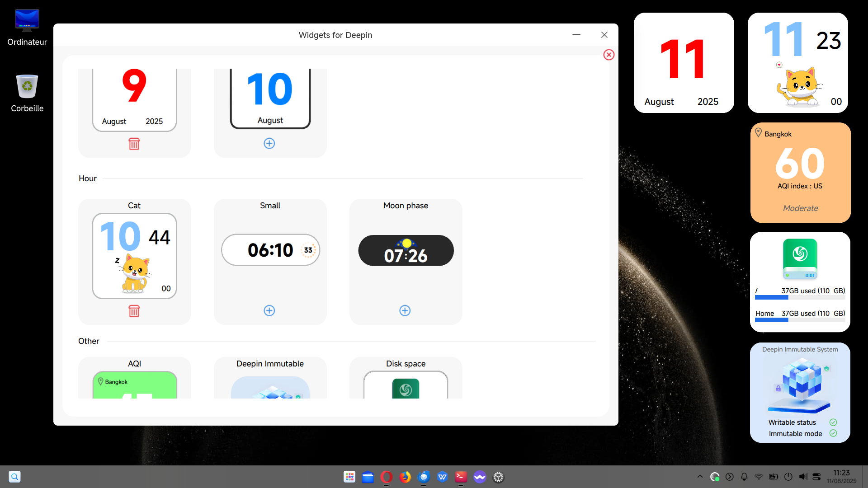
Task: Mute sound via the volume tray icon
Action: click(803, 477)
